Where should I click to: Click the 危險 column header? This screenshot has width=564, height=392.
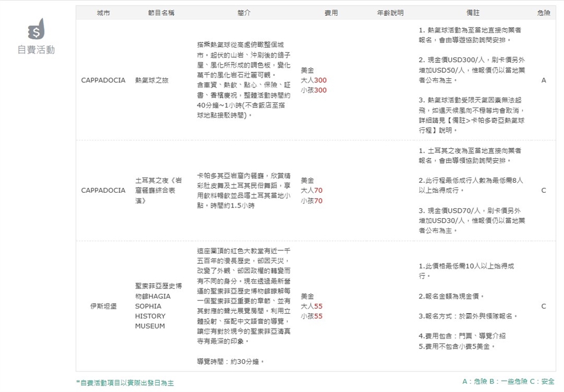tap(543, 13)
